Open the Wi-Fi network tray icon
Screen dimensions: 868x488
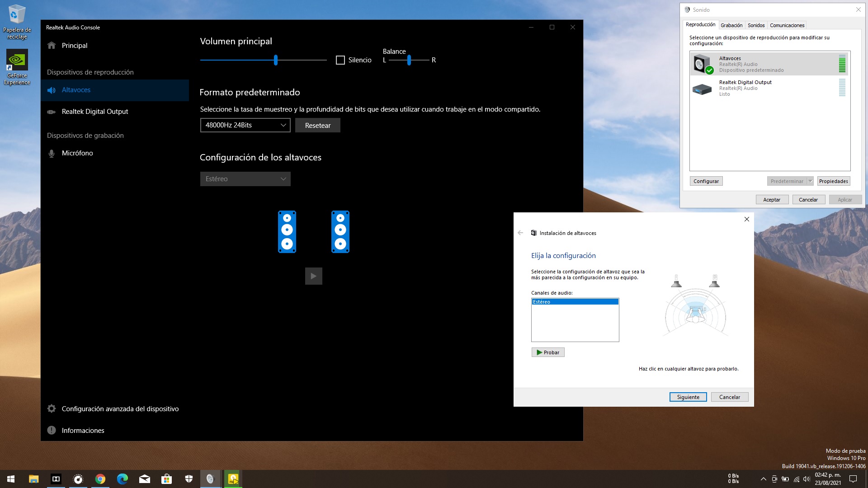coord(797,479)
